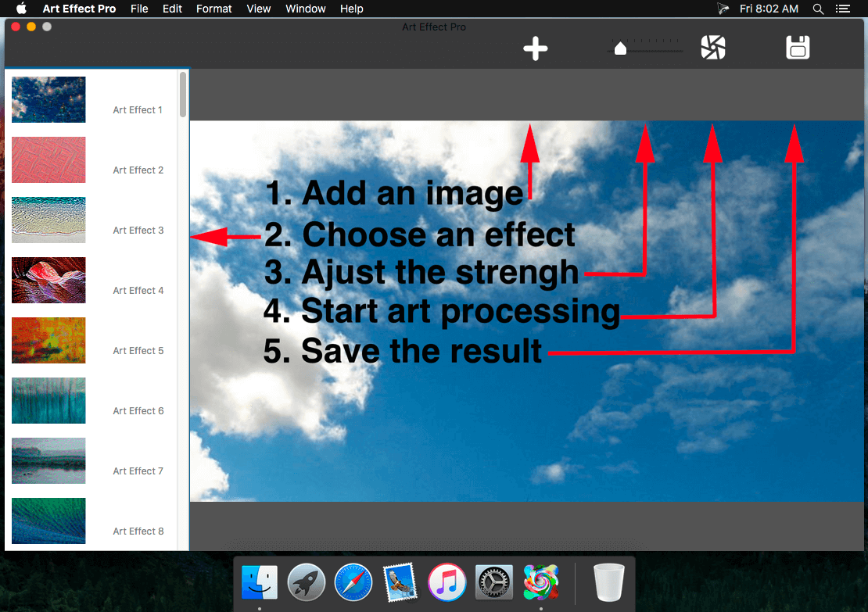Click the 'Art Effect 2' label
Image resolution: width=868 pixels, height=612 pixels.
(138, 170)
